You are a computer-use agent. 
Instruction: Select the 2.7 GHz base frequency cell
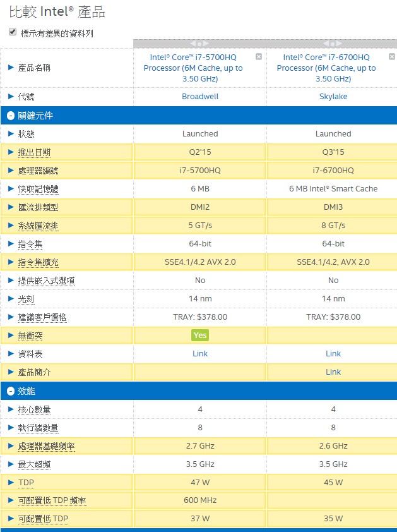pyautogui.click(x=200, y=446)
